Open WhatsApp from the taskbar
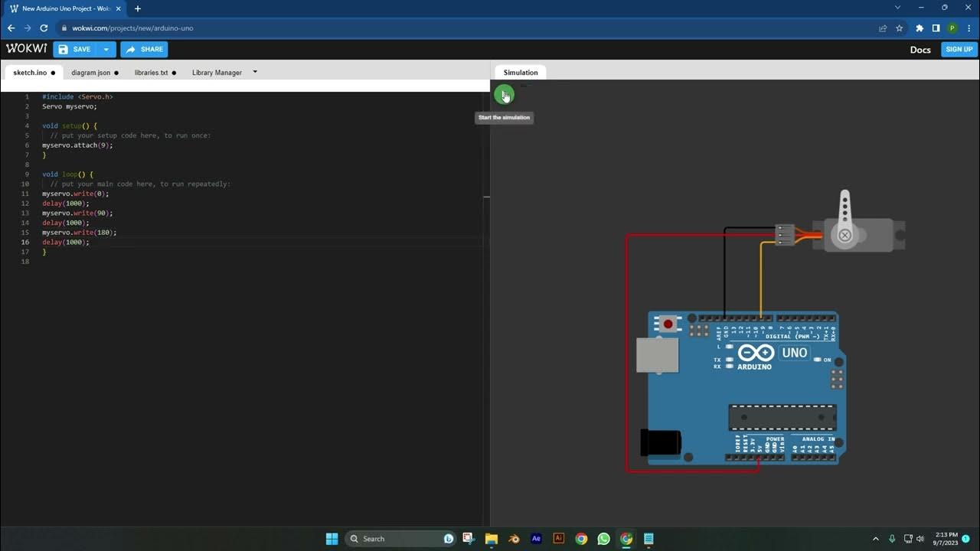980x551 pixels. 603,539
